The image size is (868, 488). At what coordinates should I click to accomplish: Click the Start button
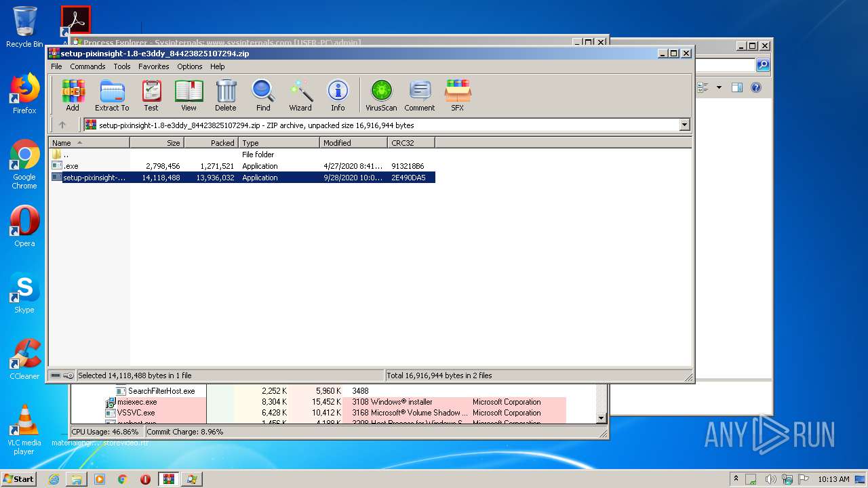coord(19,479)
